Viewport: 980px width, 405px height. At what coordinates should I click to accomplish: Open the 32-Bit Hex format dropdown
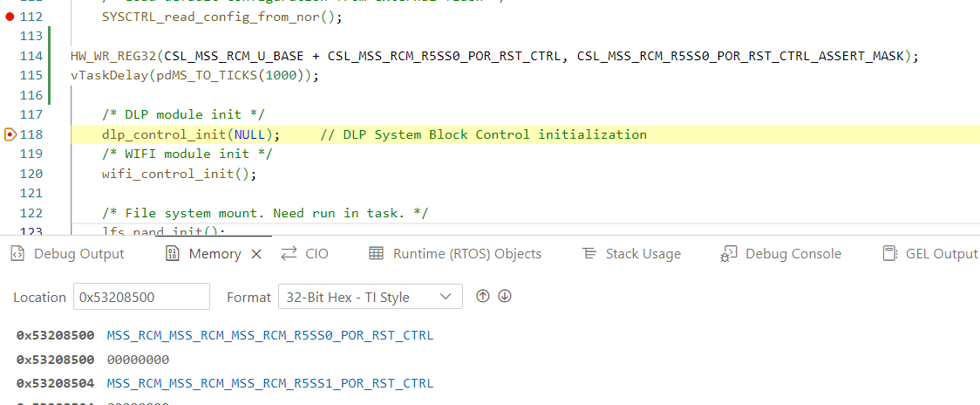[x=371, y=297]
